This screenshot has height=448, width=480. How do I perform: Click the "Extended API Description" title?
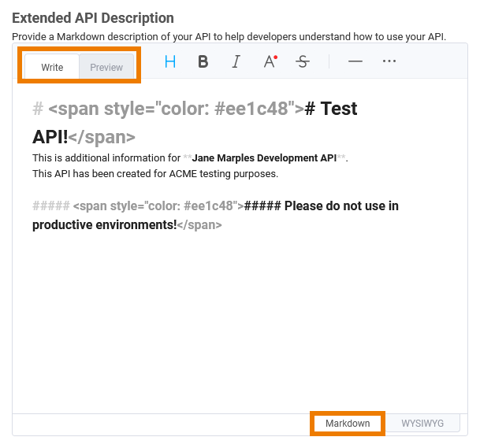tap(93, 18)
